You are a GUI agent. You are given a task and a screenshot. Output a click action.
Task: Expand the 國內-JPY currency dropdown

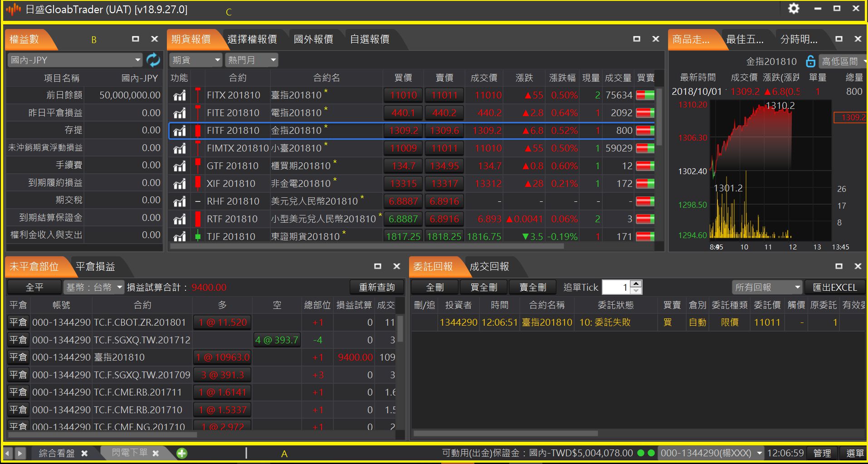pyautogui.click(x=137, y=60)
